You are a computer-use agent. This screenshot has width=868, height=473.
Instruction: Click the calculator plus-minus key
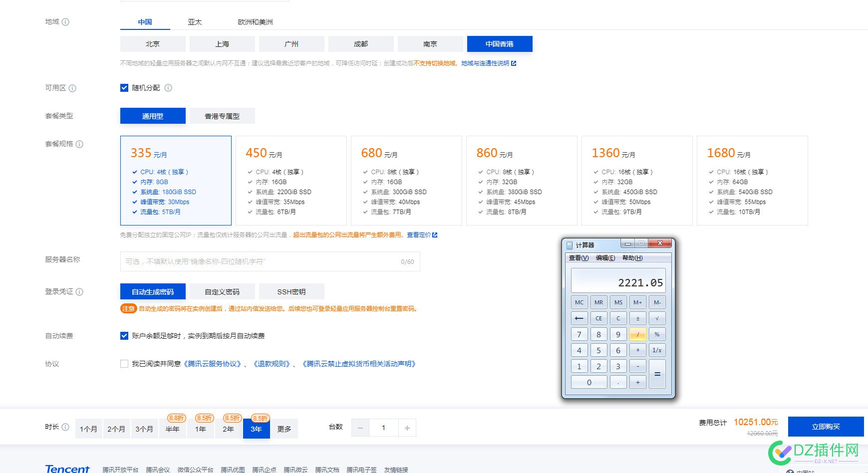click(637, 318)
